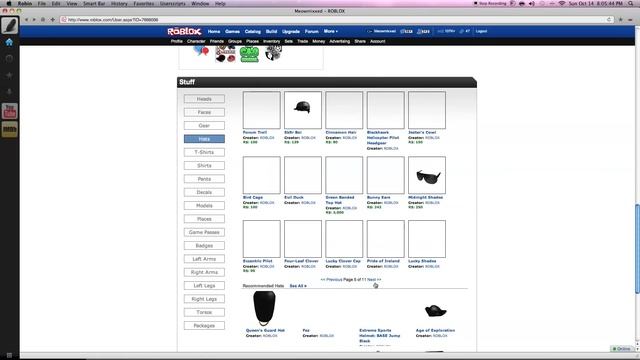
Task: Select the Faces category button
Action: 204,112
